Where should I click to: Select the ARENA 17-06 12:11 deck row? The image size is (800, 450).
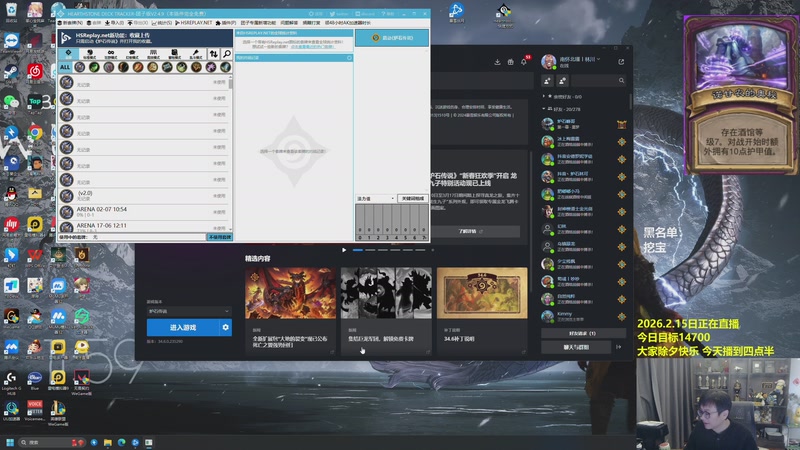145,227
